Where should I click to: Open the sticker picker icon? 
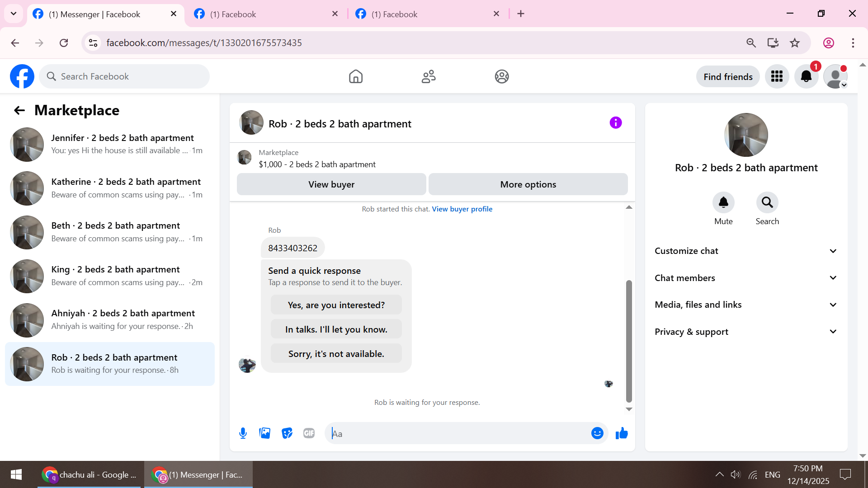287,433
